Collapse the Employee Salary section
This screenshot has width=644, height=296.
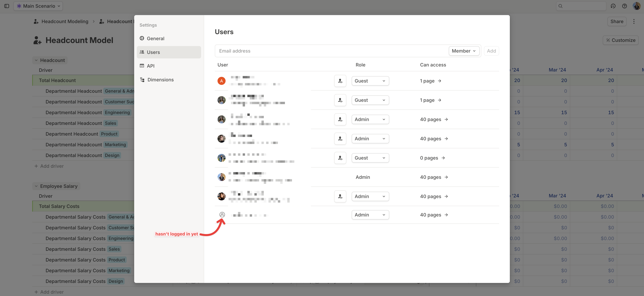point(36,186)
